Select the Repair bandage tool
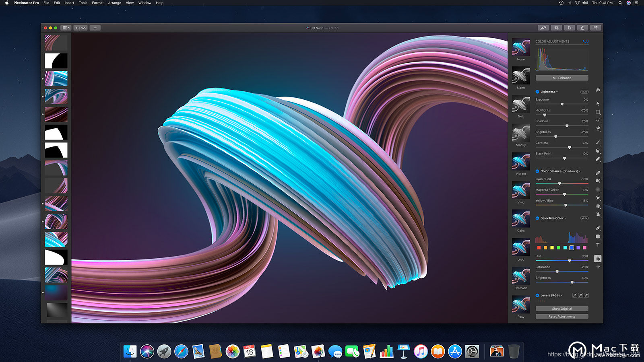 (598, 173)
